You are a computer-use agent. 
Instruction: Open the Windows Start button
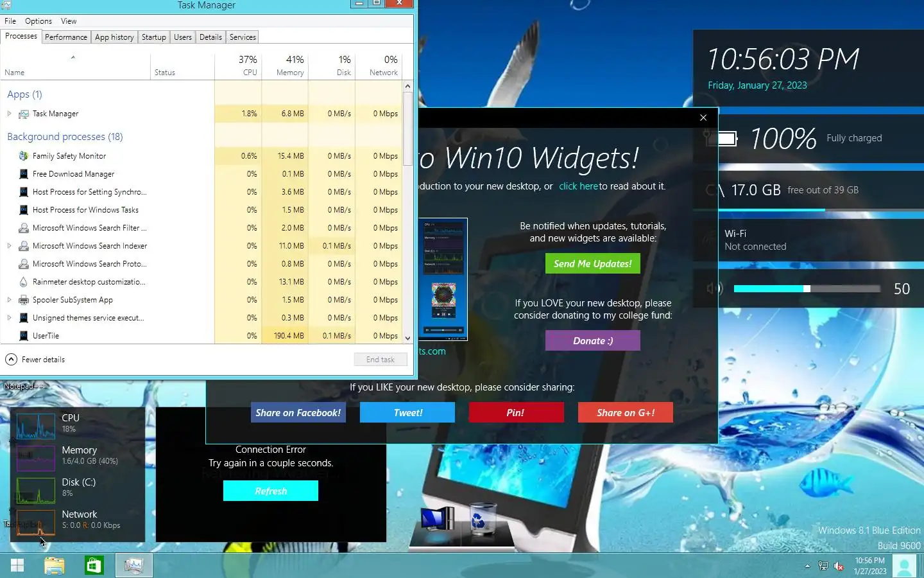pyautogui.click(x=17, y=565)
